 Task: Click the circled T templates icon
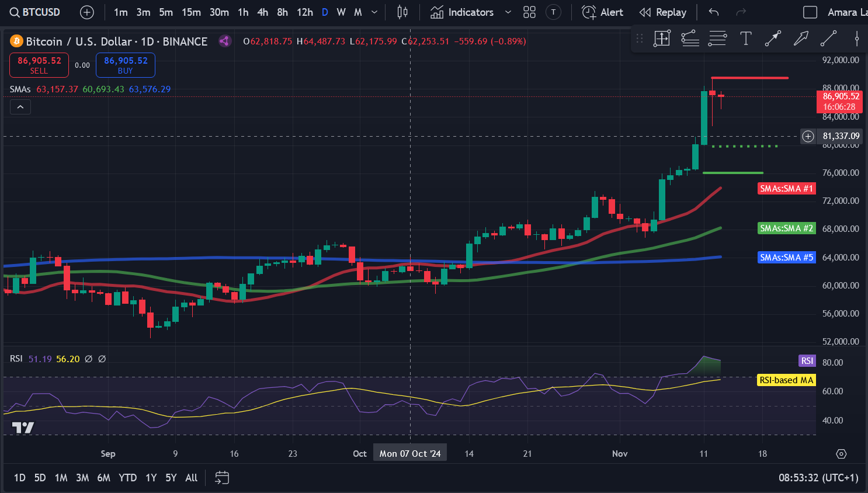(x=553, y=12)
